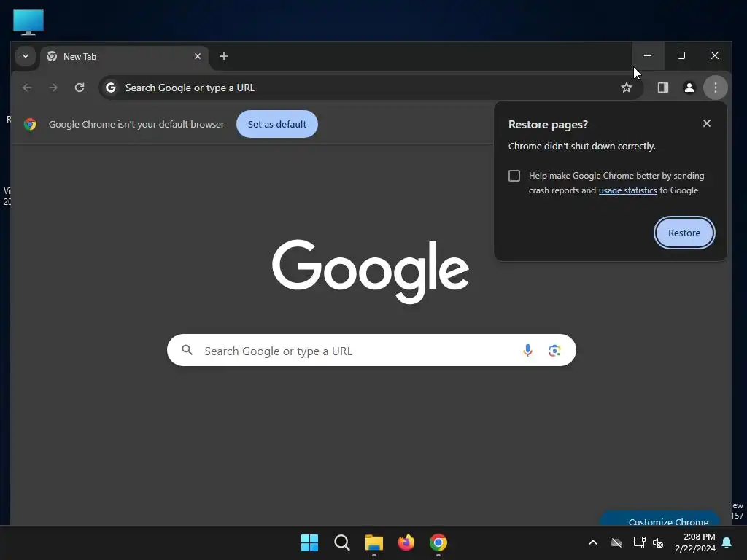Click the Google logo on page
This screenshot has height=560, width=747.
click(371, 271)
